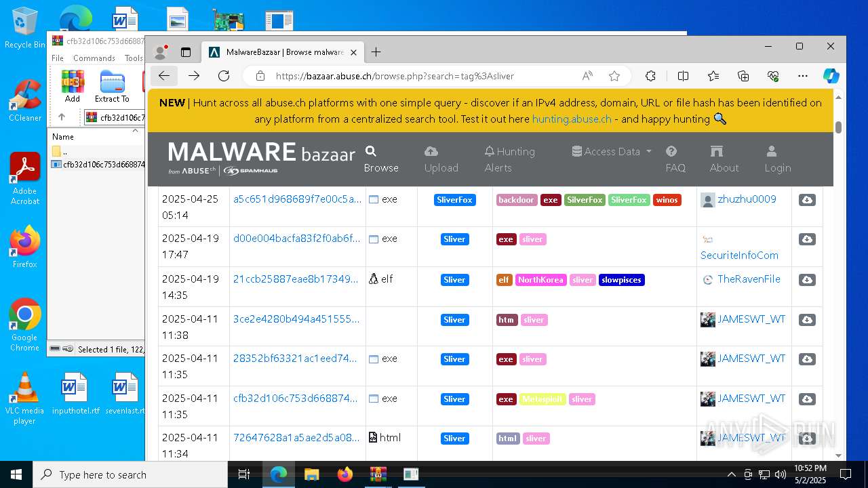Open reporter SecuriteInfoCom link
868x488 pixels.
(739, 256)
